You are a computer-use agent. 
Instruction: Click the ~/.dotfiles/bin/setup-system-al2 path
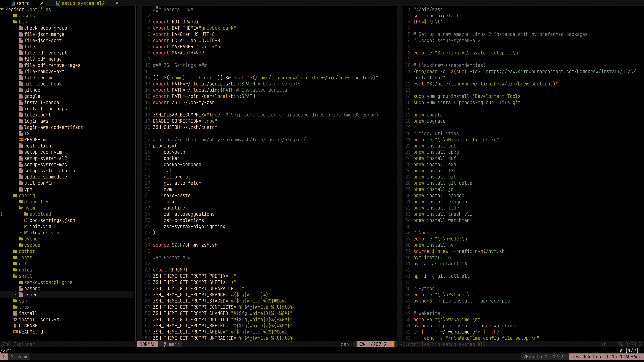(443, 344)
